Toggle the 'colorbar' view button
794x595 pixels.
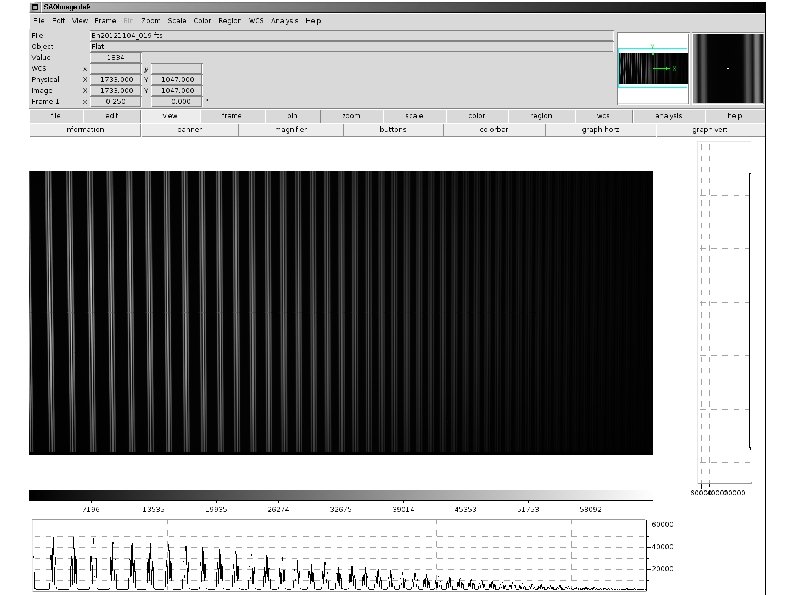(x=493, y=130)
